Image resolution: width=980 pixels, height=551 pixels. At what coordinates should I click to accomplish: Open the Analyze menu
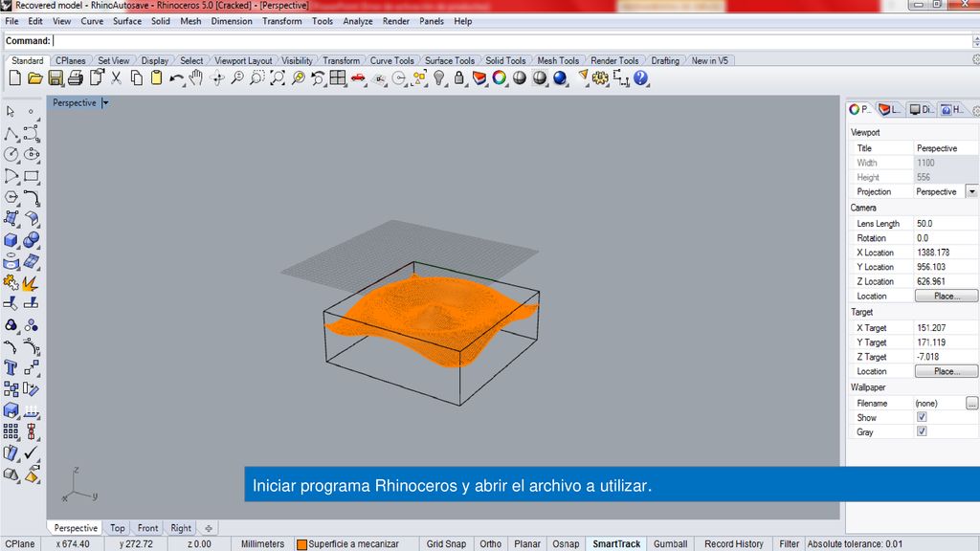pyautogui.click(x=358, y=21)
